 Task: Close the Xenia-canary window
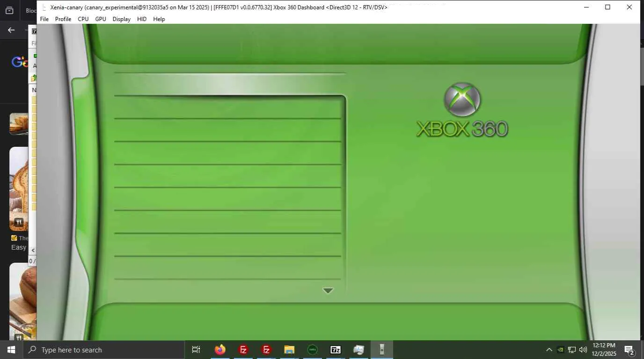click(629, 7)
